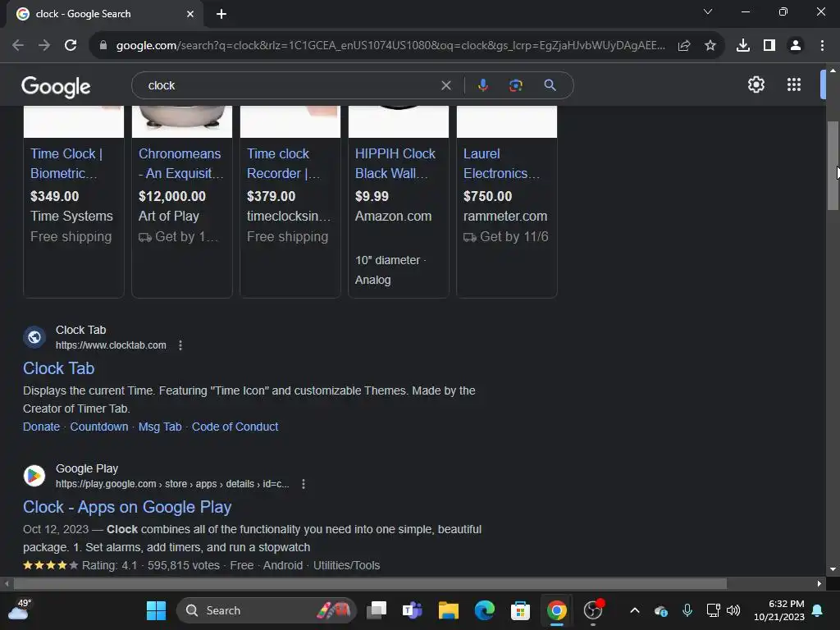The image size is (840, 630).
Task: Open Google quick settings gear
Action: 756,84
